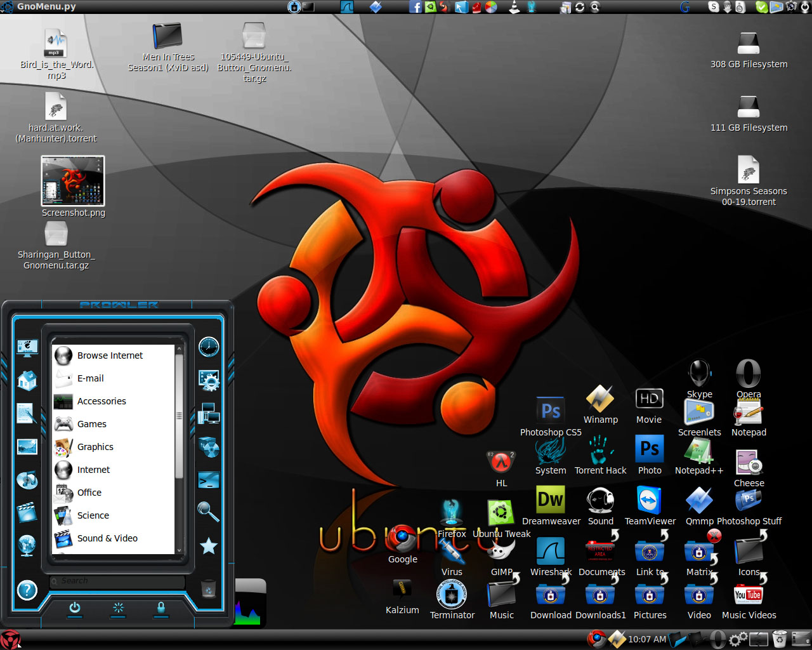
Task: Open the package manager disc icon in GnoMenu
Action: [209, 446]
